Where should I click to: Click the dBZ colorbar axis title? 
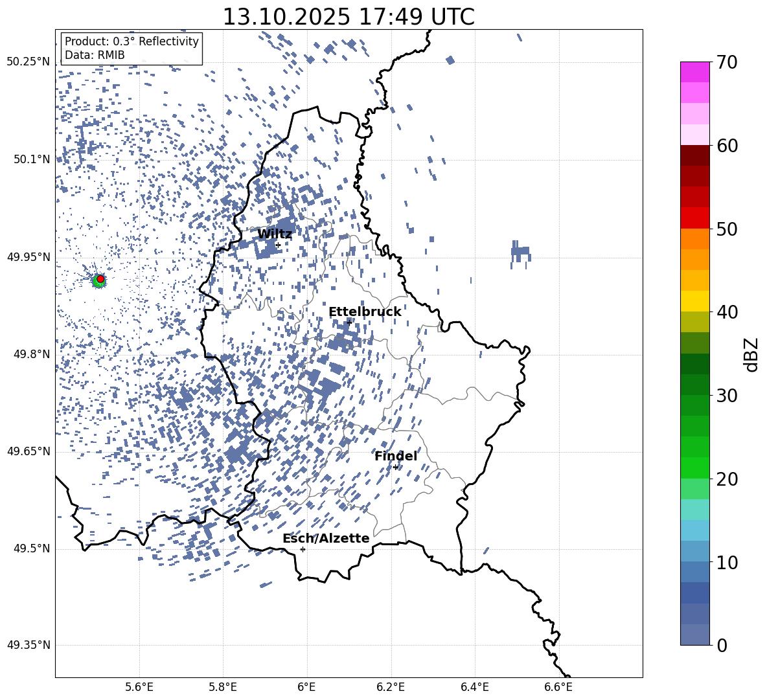(x=751, y=354)
